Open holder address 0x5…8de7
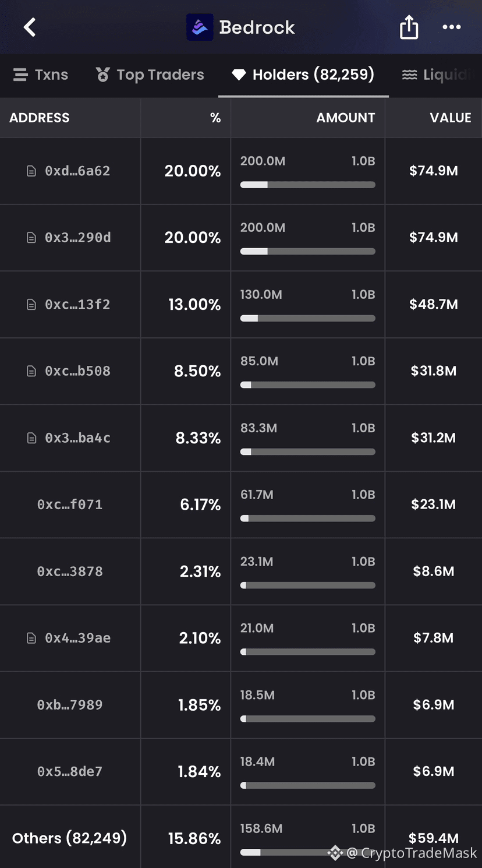The height and width of the screenshot is (868, 482). (70, 771)
